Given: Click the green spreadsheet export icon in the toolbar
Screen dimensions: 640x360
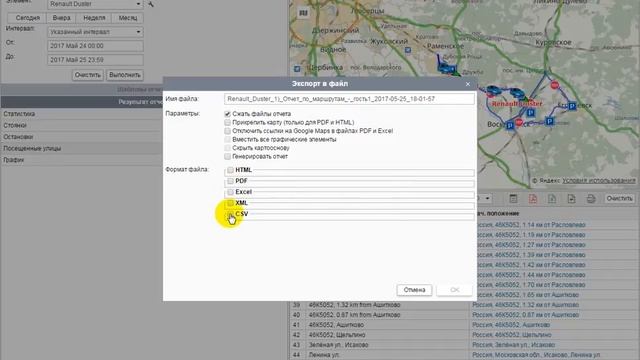Looking at the screenshot, I should (x=552, y=199).
